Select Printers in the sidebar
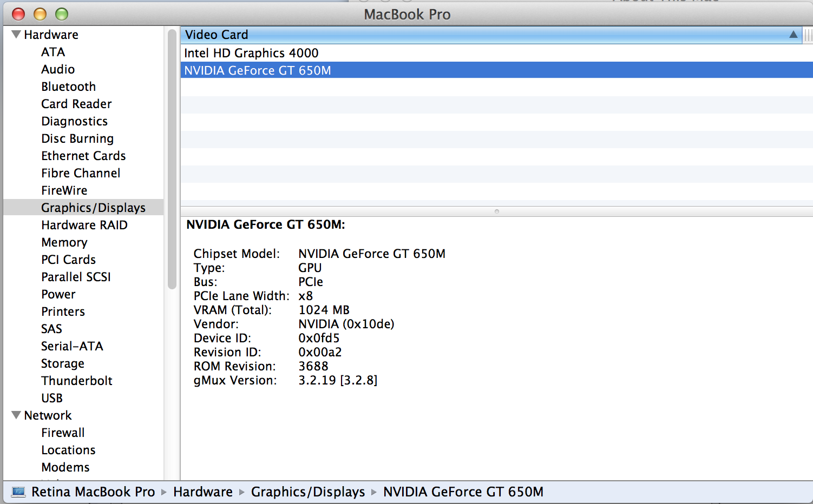Viewport: 813px width, 504px height. (63, 311)
